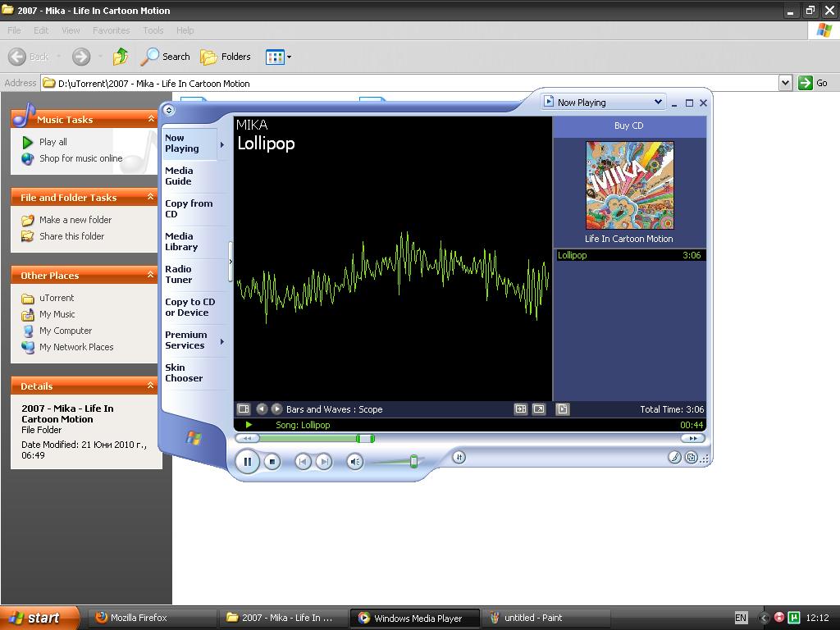Go up one folder level in Explorer
Viewport: 840px width, 630px height.
[121, 57]
